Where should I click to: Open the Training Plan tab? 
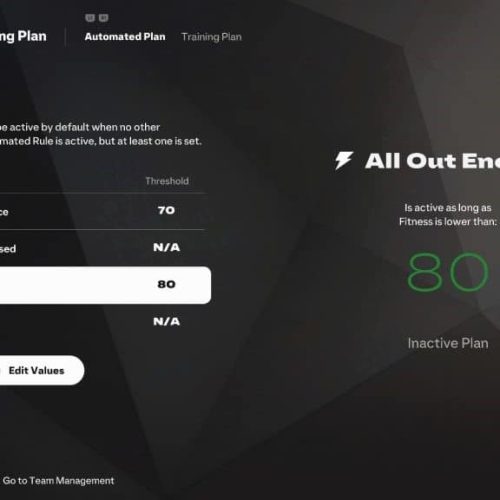point(211,37)
